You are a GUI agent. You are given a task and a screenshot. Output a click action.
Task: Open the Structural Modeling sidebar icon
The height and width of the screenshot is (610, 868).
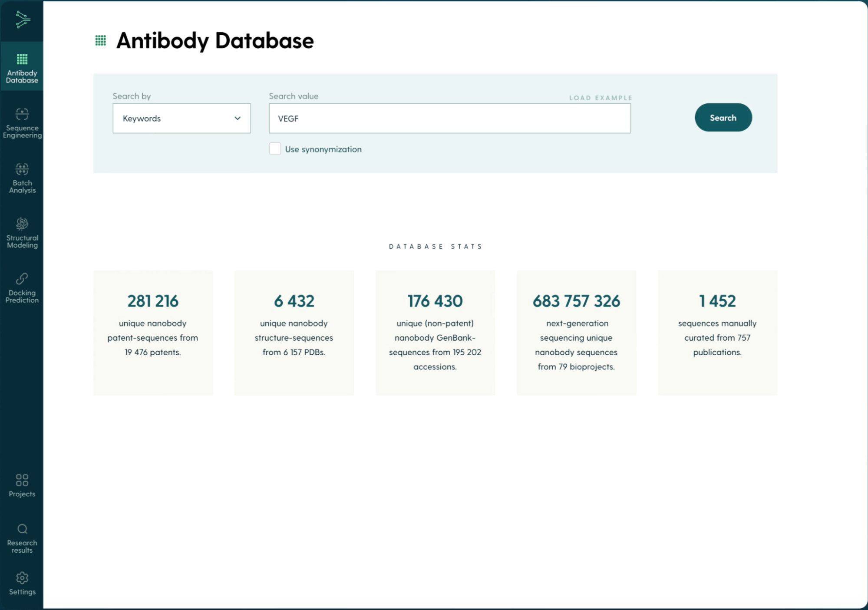click(x=22, y=224)
